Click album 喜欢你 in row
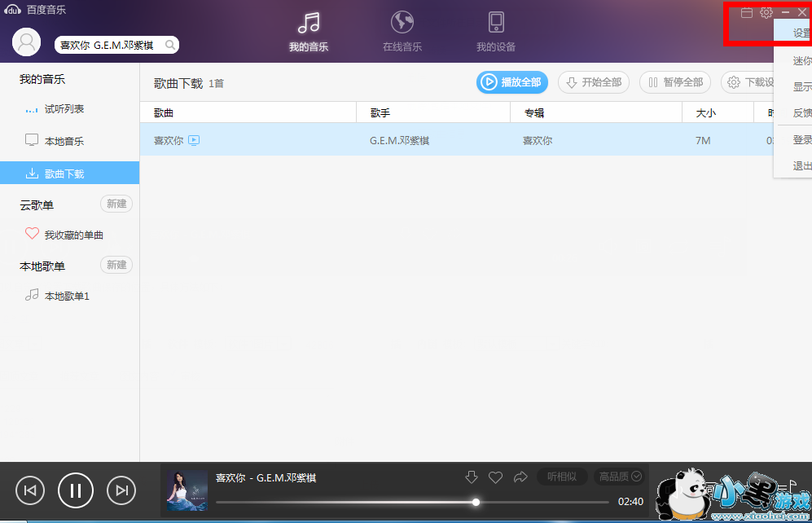The width and height of the screenshot is (812, 523). click(x=538, y=140)
